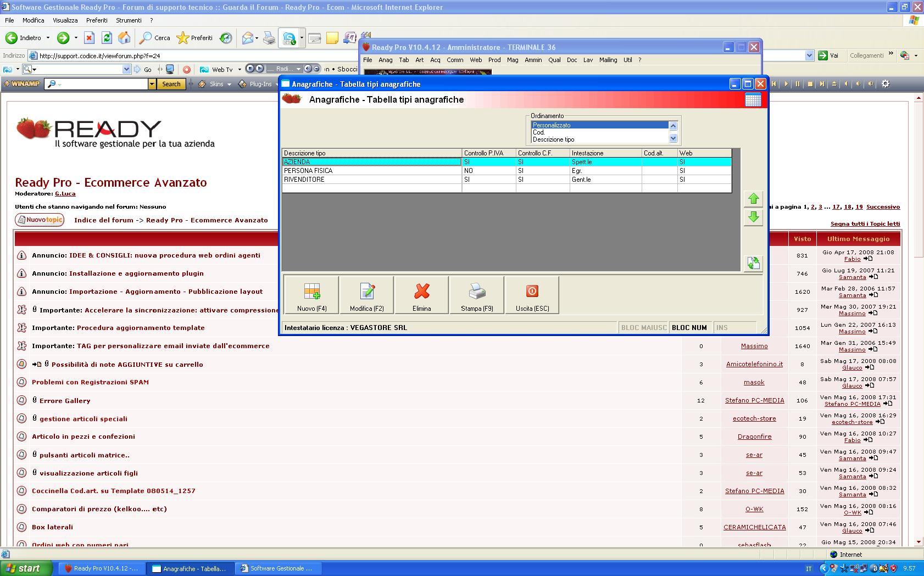Screen dimensions: 924x576
Task: Open the Winamp search box dropdown arrow
Action: click(x=152, y=84)
